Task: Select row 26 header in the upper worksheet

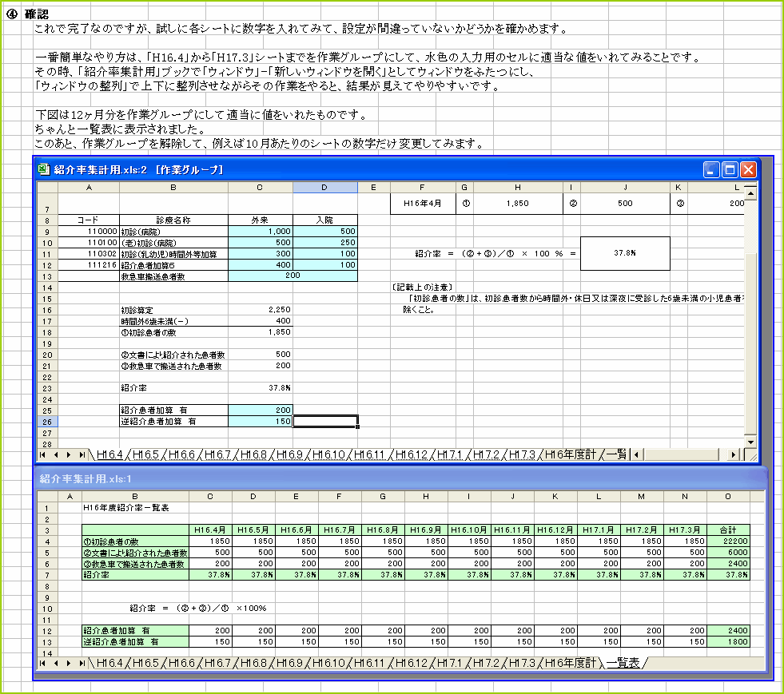Action: (46, 422)
